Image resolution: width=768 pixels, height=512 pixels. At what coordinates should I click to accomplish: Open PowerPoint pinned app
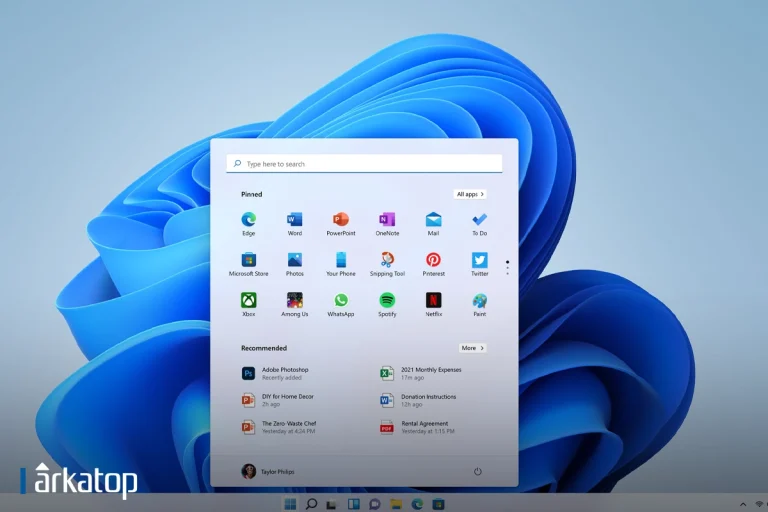[341, 223]
